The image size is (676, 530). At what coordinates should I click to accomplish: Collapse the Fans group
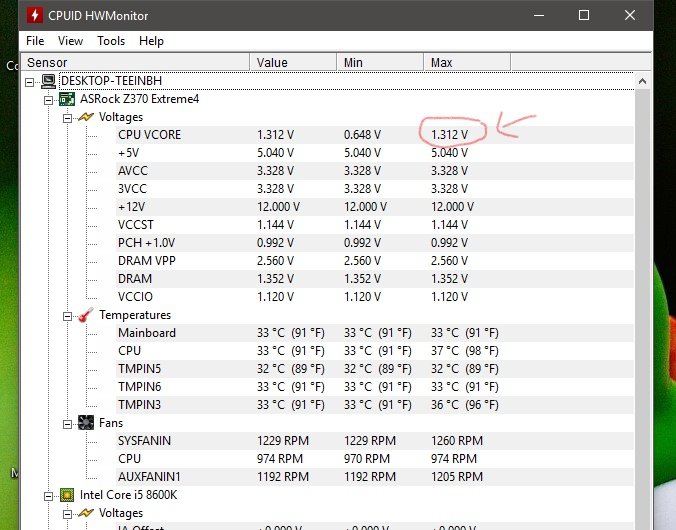(67, 424)
